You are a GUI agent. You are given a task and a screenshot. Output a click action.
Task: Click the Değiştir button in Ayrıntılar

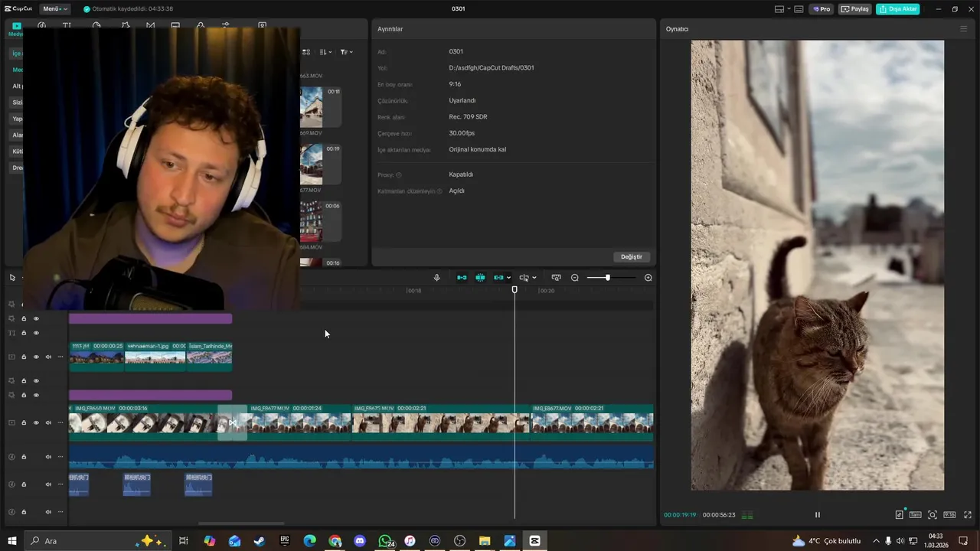(x=632, y=257)
